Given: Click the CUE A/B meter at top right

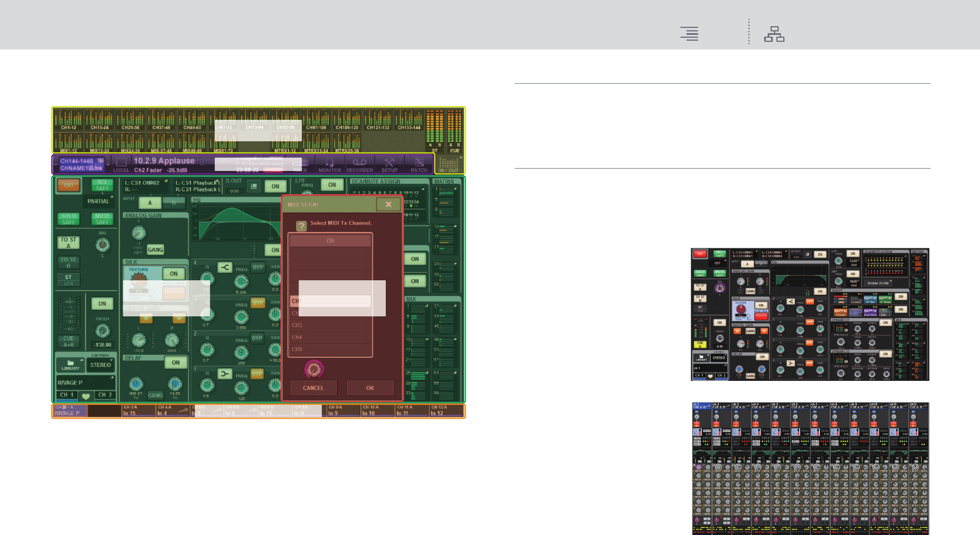Looking at the screenshot, I should point(455,131).
